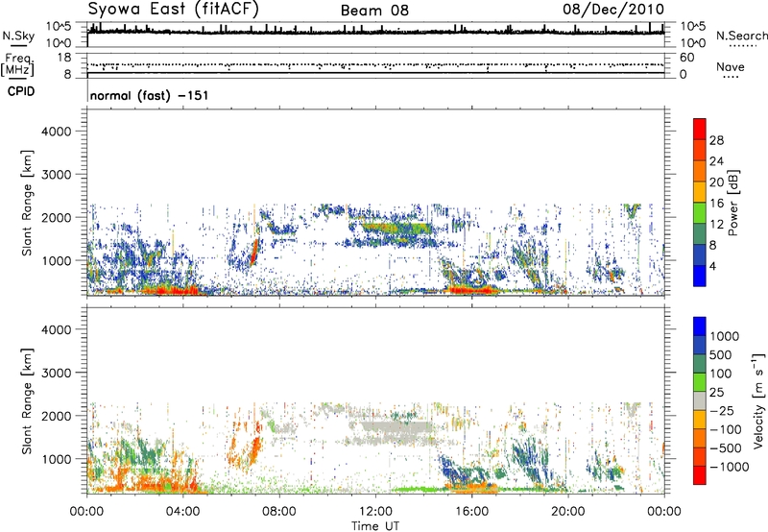Click the "60" Nave axis tick

point(686,58)
